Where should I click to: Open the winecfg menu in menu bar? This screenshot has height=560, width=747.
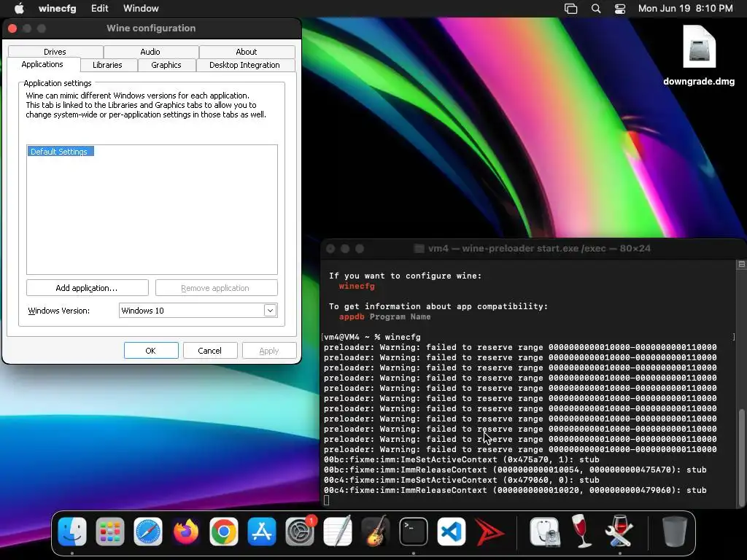[x=57, y=9]
